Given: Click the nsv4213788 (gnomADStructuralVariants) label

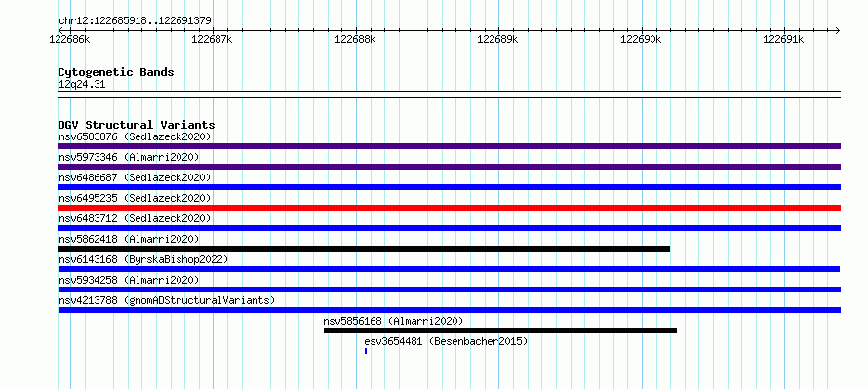Looking at the screenshot, I should (x=167, y=300).
